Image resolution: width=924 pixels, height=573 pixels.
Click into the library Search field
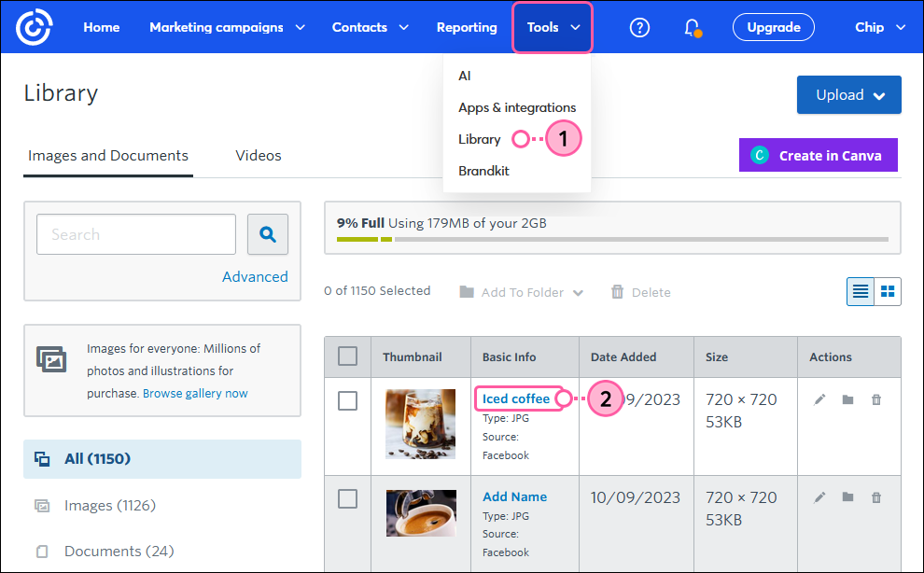[136, 235]
